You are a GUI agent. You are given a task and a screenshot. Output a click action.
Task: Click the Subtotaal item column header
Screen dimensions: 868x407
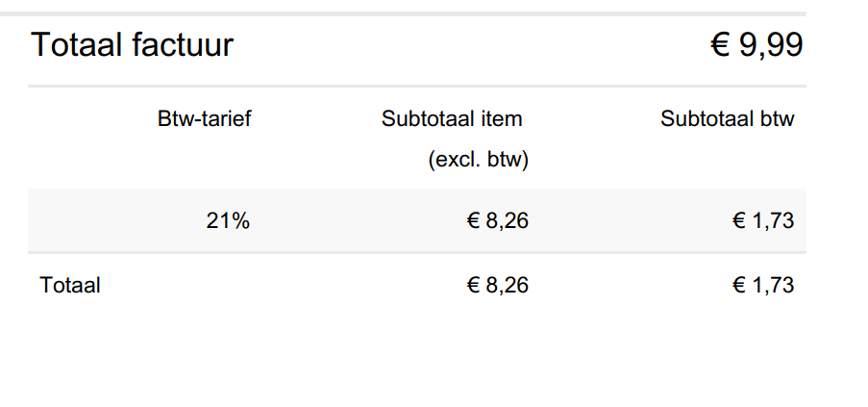452,119
